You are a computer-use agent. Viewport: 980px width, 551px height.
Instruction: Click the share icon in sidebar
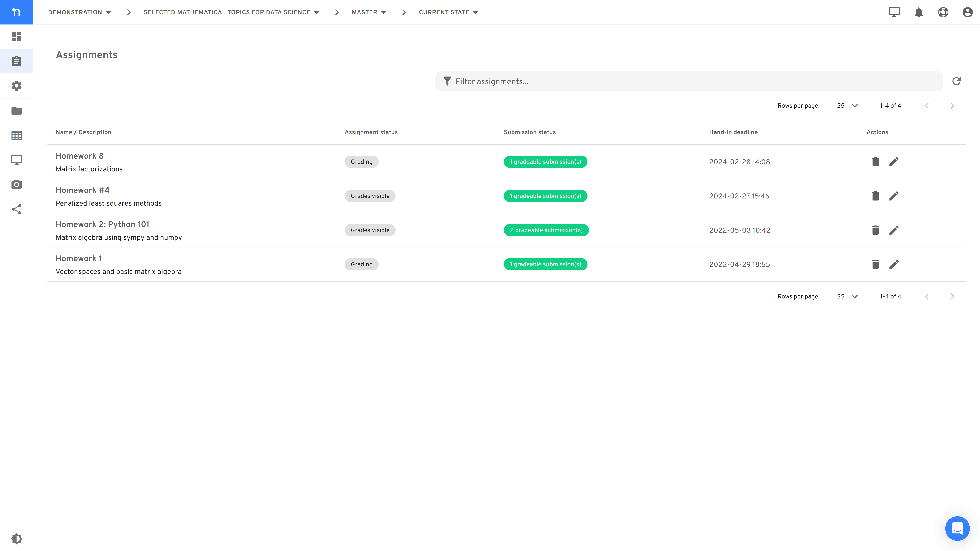pos(16,209)
